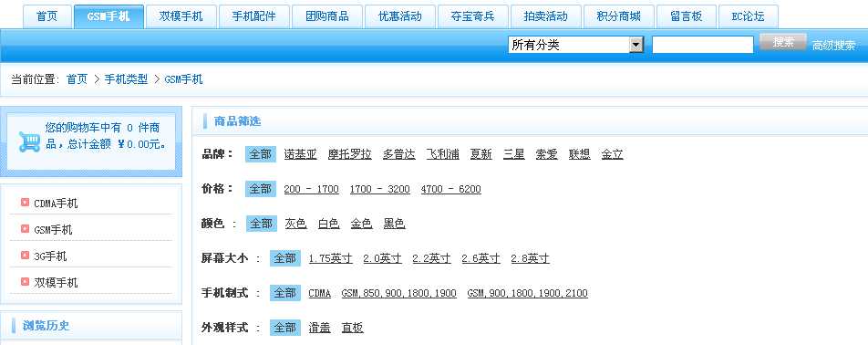Filter by screen size 2.2英寸
The height and width of the screenshot is (345, 868).
(432, 258)
